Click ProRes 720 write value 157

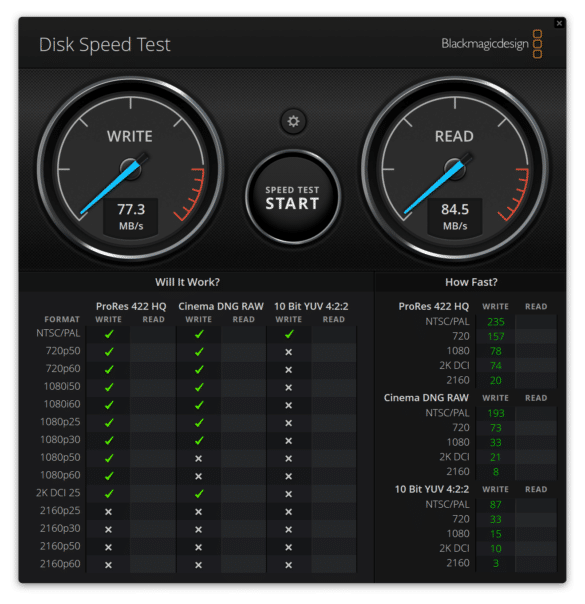(x=496, y=336)
